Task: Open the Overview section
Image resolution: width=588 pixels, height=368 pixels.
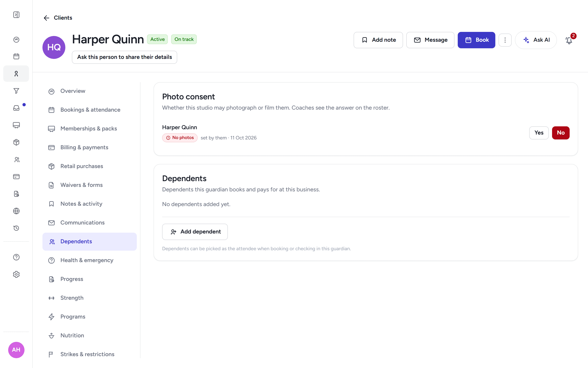Action: (89, 91)
